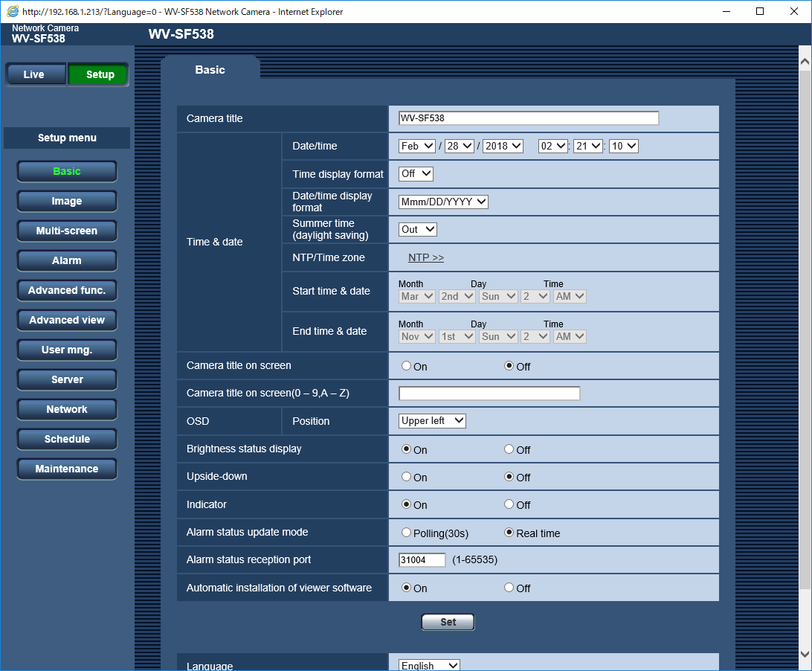Open Start time Month Mar dropdown
The image size is (812, 671).
pos(417,296)
